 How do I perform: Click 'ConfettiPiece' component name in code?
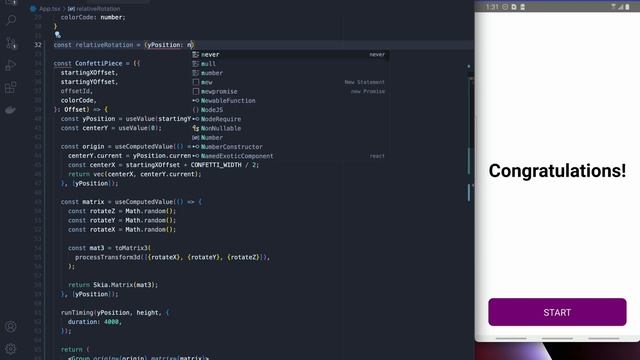(x=98, y=63)
